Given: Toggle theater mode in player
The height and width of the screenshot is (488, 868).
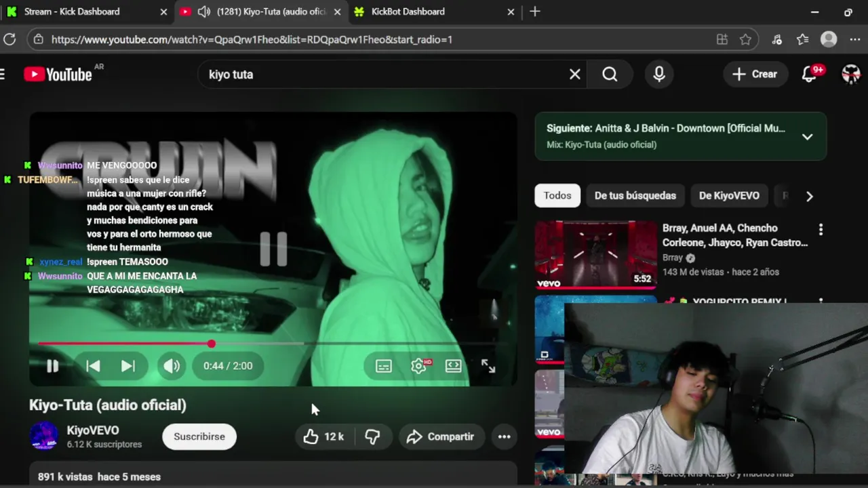Looking at the screenshot, I should pyautogui.click(x=454, y=366).
